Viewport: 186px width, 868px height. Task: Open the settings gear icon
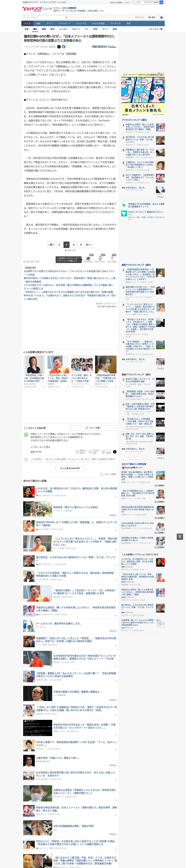click(x=161, y=18)
